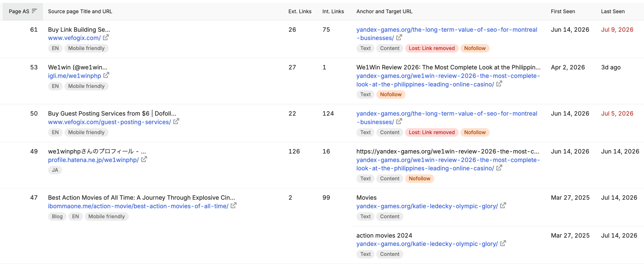Click the Last Seen column header
Screen dimensions: 644x264
pyautogui.click(x=613, y=11)
